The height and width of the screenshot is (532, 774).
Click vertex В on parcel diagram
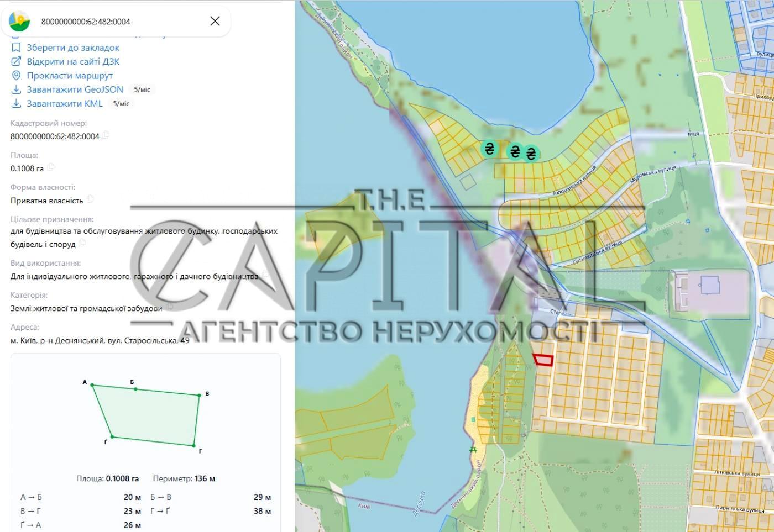point(200,395)
